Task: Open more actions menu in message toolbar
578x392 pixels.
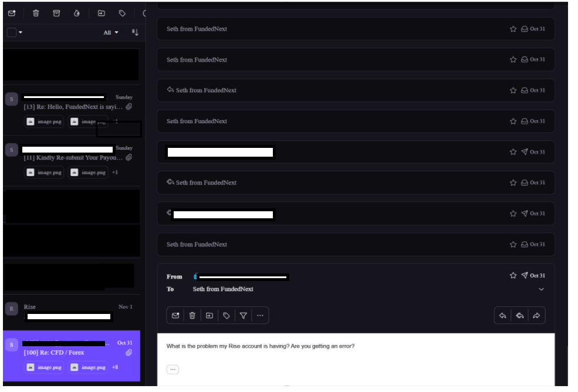Action: 260,315
